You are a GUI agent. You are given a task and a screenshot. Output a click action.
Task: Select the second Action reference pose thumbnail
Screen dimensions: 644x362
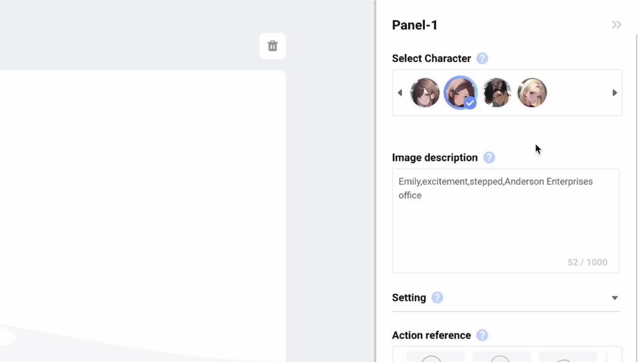click(502, 356)
